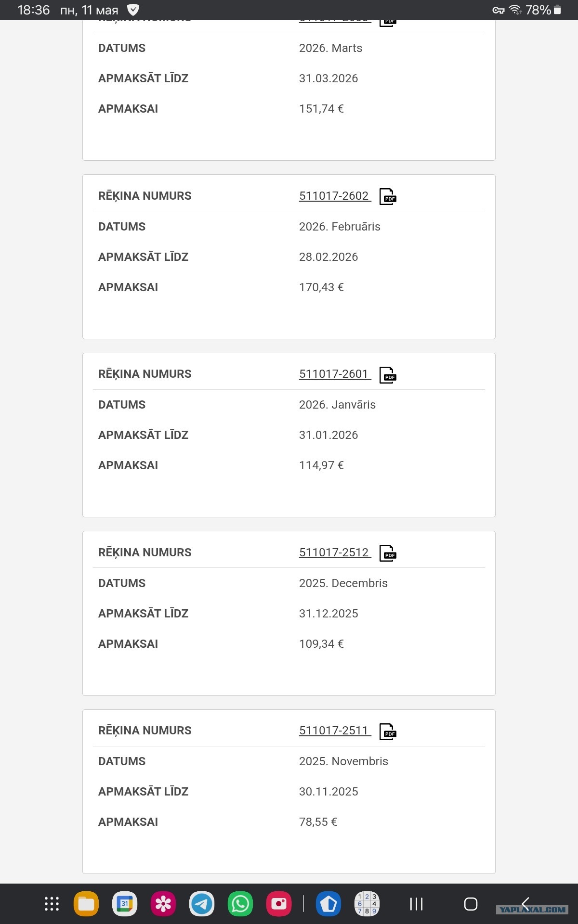Open the red camera app icon
Image resolution: width=578 pixels, height=924 pixels.
click(x=279, y=904)
